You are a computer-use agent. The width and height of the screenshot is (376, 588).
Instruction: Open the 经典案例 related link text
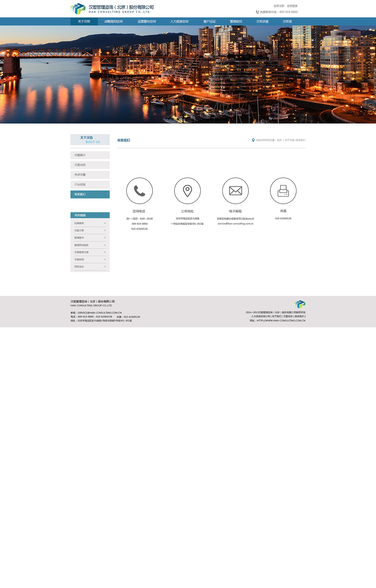[79, 223]
